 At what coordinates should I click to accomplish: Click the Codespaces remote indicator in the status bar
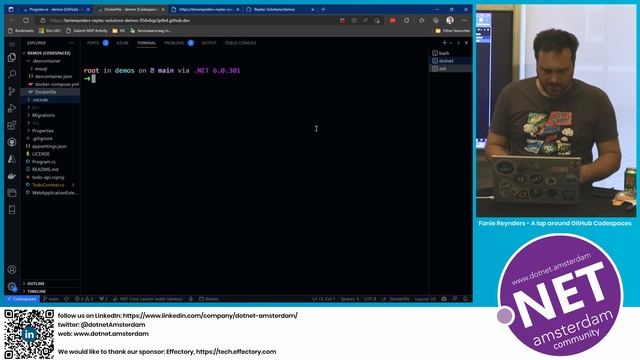click(x=22, y=299)
